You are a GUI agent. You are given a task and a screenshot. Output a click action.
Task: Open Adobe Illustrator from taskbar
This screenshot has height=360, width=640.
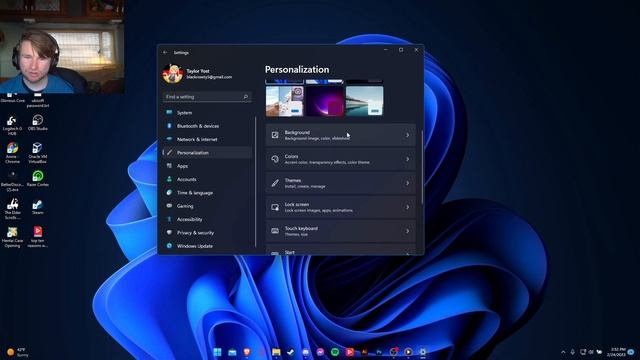(x=364, y=352)
